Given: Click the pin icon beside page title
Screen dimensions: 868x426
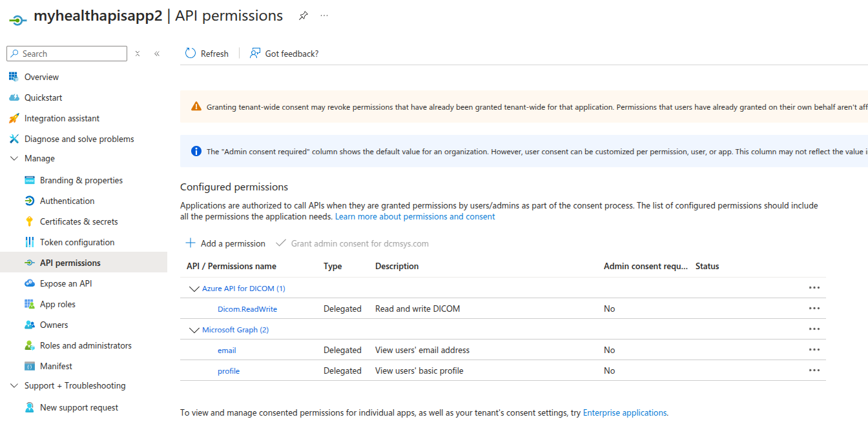Looking at the screenshot, I should (x=303, y=16).
